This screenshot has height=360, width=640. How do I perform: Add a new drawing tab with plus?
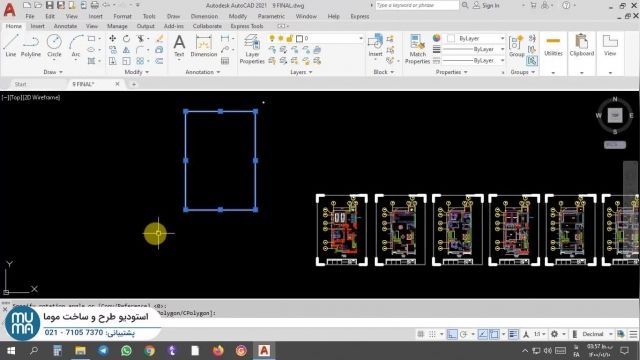[133, 84]
